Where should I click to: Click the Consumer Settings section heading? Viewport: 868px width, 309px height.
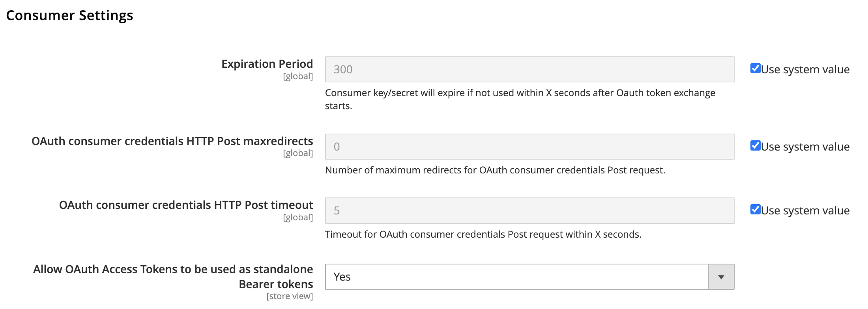[69, 15]
